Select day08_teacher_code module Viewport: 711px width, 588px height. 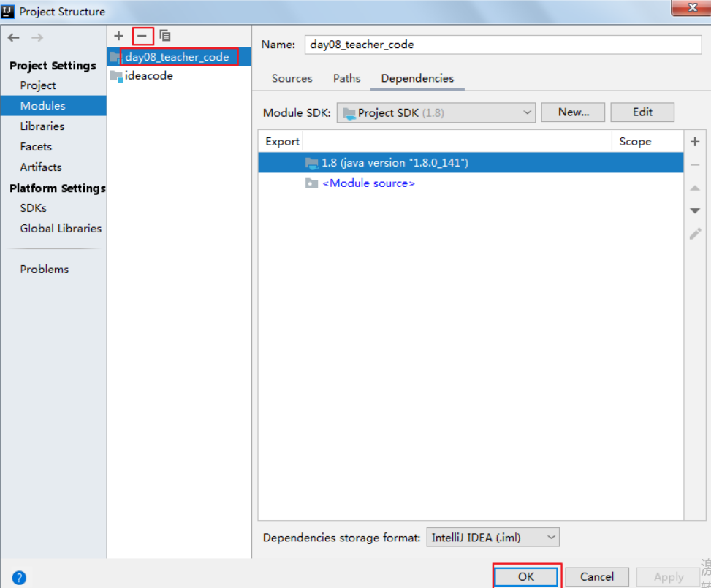180,57
